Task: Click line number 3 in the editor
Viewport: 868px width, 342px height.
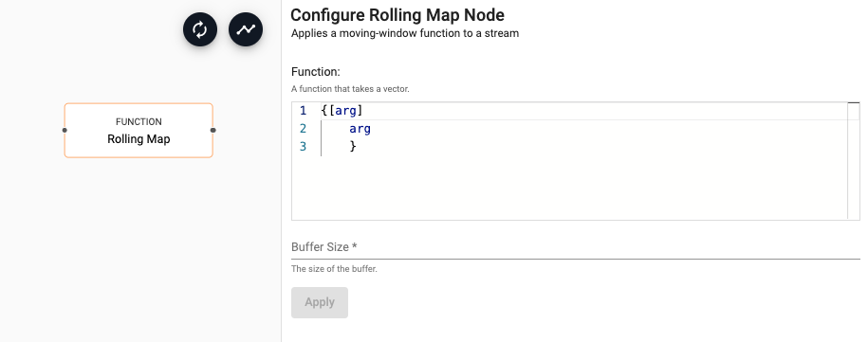Action: [x=303, y=147]
